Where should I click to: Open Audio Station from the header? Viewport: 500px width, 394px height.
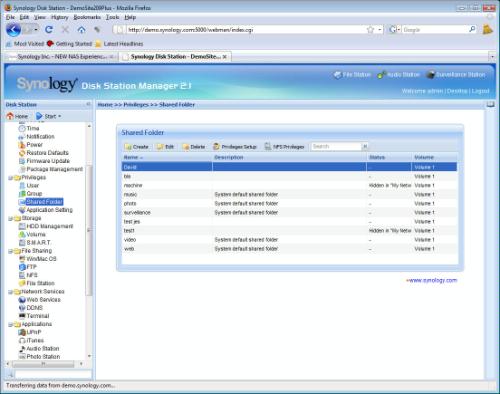coord(398,75)
